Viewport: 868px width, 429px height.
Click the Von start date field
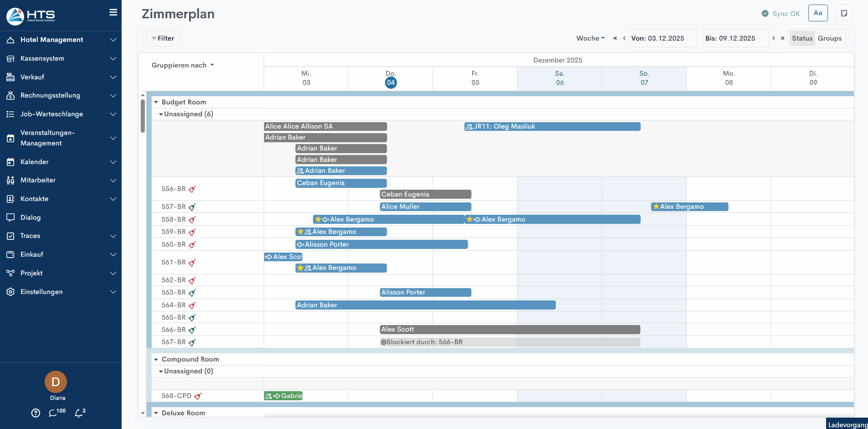tap(662, 38)
